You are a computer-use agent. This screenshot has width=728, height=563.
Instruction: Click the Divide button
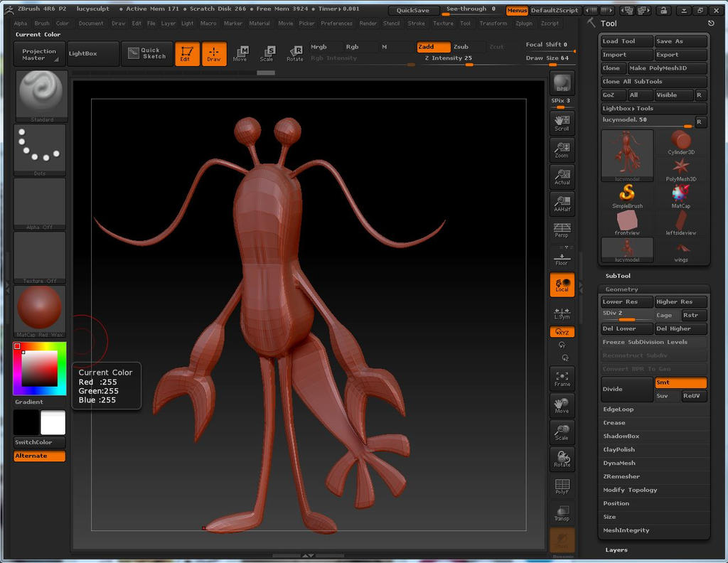tap(627, 389)
